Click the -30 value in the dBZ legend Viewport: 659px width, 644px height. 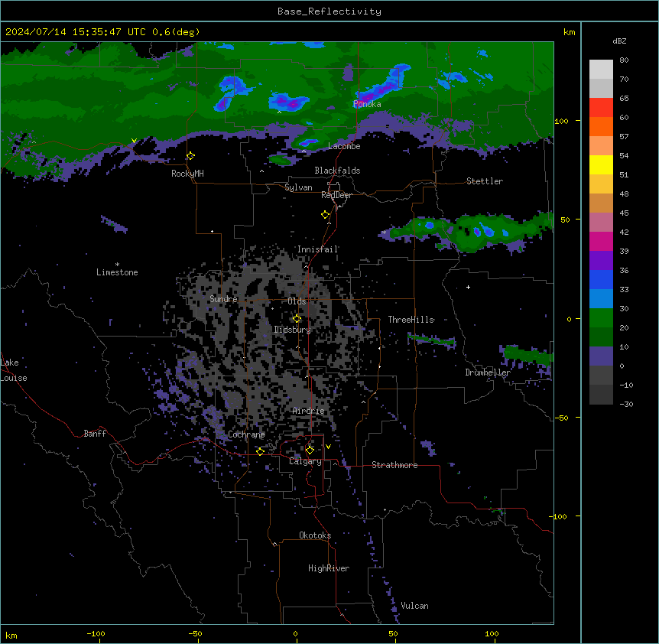coord(626,404)
